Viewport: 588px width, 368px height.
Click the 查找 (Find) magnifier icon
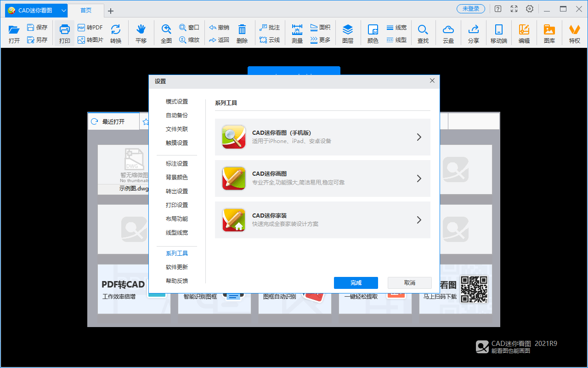coord(423,29)
